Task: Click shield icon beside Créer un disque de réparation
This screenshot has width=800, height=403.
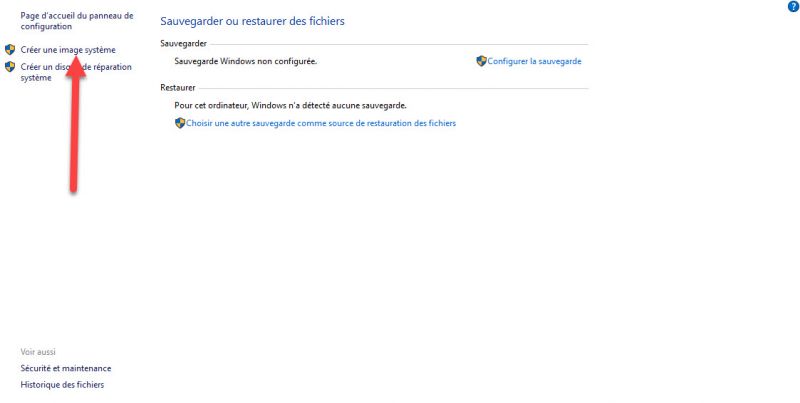Action: tap(10, 66)
